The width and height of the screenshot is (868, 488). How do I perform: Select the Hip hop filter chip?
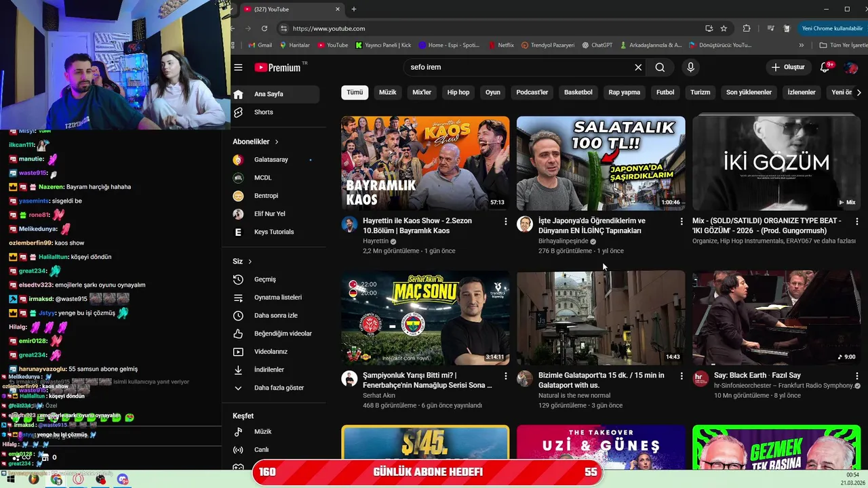[x=458, y=92]
